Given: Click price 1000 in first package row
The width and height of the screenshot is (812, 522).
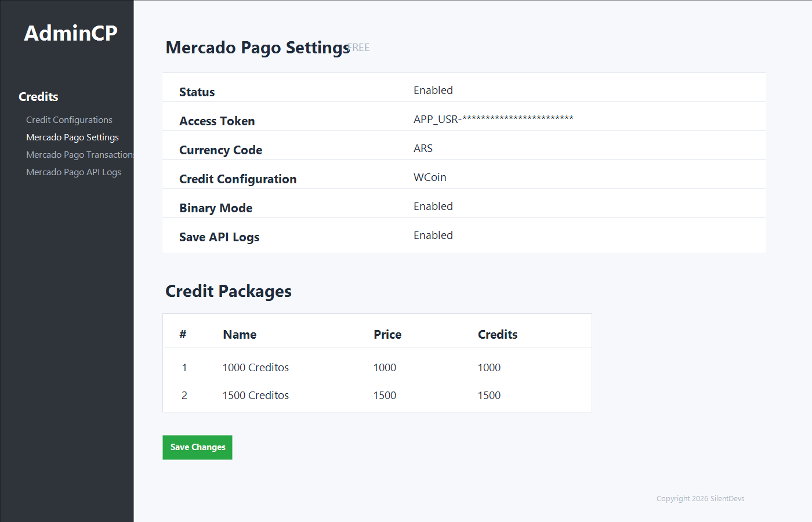Looking at the screenshot, I should (385, 368).
